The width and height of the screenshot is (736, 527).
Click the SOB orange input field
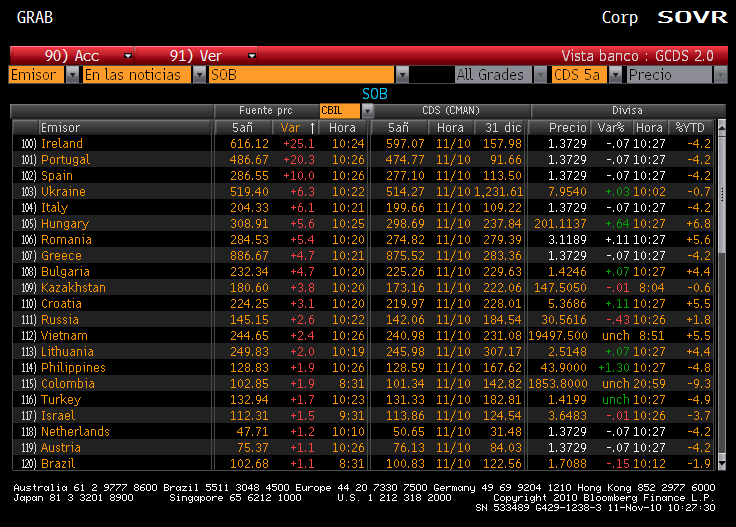302,75
